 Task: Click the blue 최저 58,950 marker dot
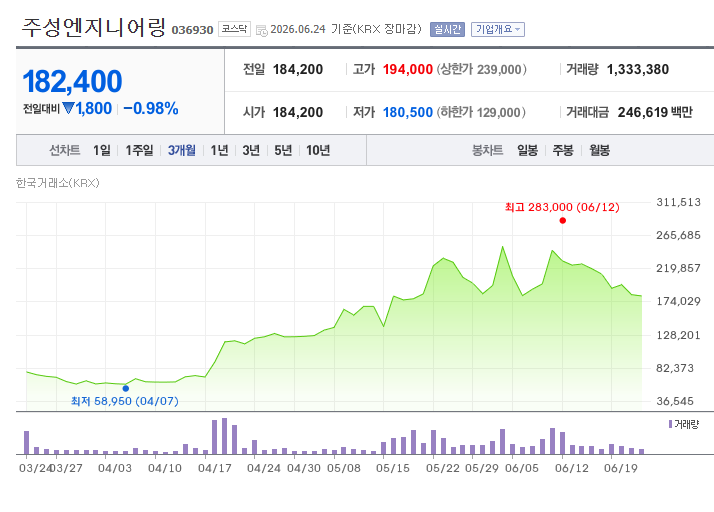[126, 389]
